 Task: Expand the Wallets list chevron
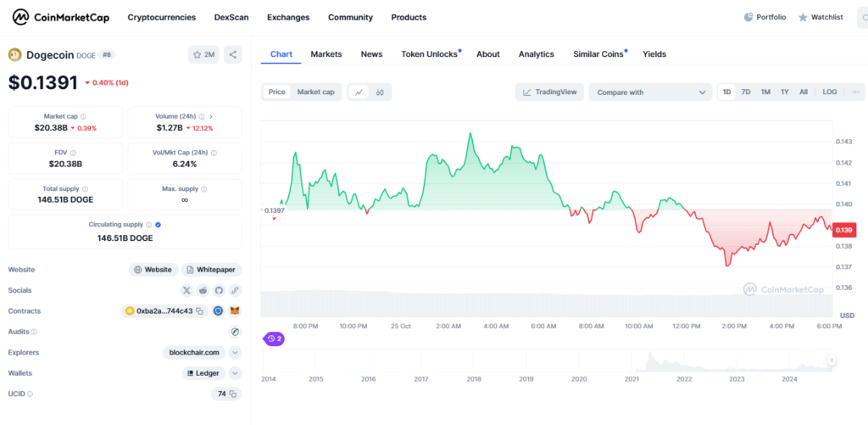click(235, 373)
